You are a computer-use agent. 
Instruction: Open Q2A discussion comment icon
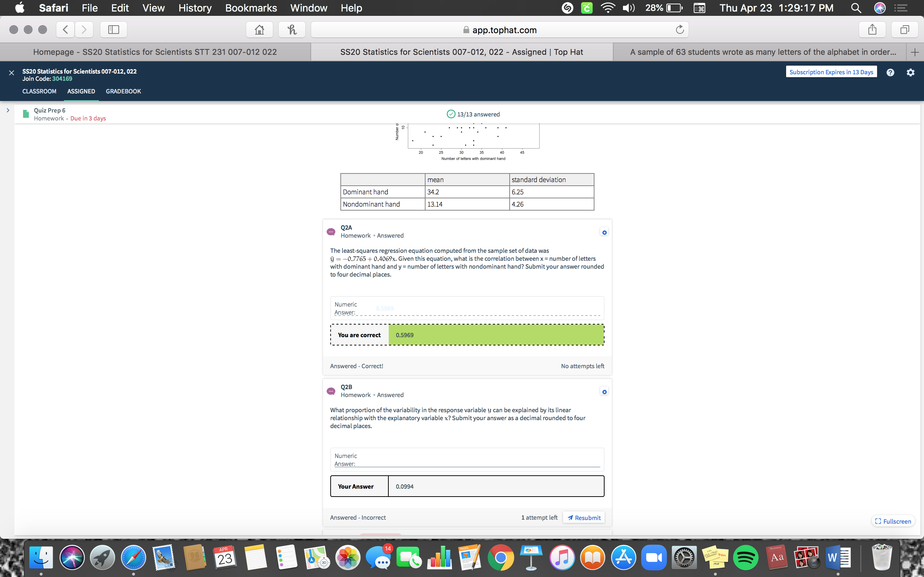coord(331,232)
